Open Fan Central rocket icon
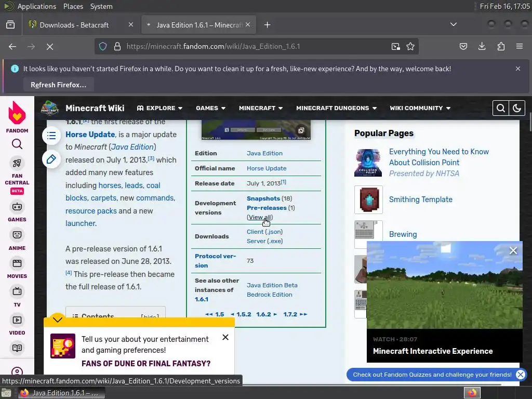This screenshot has width=532, height=399. [x=17, y=163]
